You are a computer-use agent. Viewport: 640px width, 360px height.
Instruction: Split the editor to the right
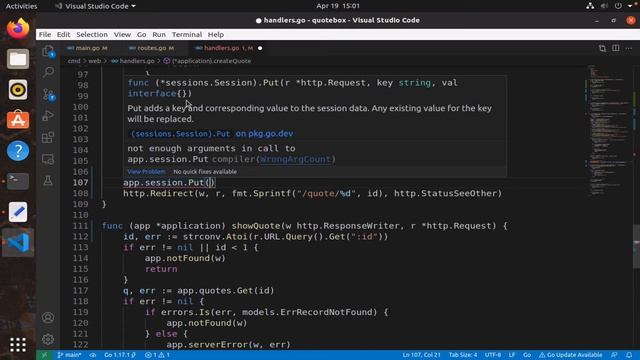(x=616, y=48)
